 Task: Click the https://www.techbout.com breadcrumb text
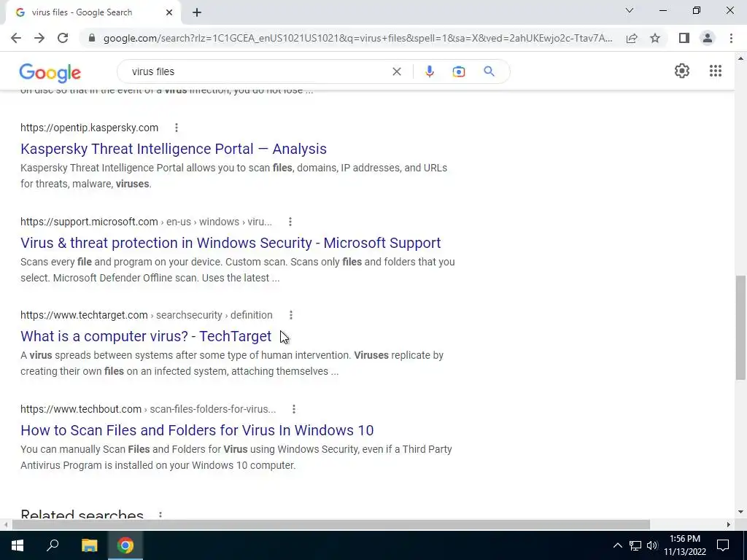(148, 409)
